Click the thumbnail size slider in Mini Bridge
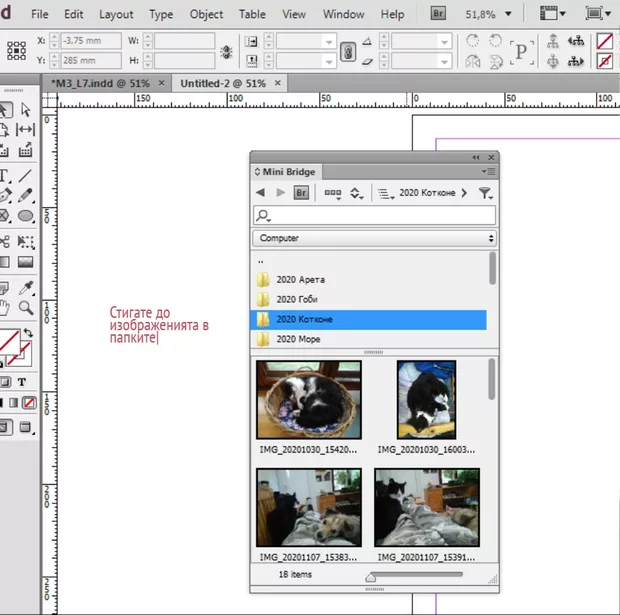 coord(373,576)
